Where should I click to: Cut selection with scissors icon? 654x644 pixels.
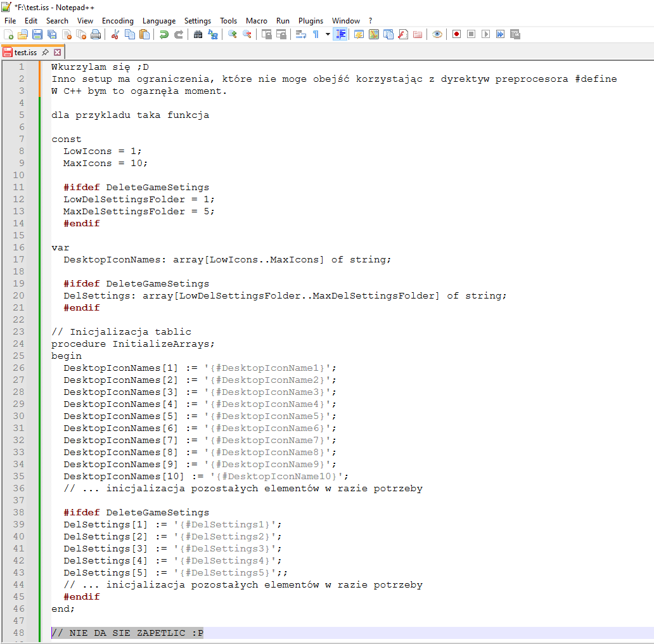(115, 34)
